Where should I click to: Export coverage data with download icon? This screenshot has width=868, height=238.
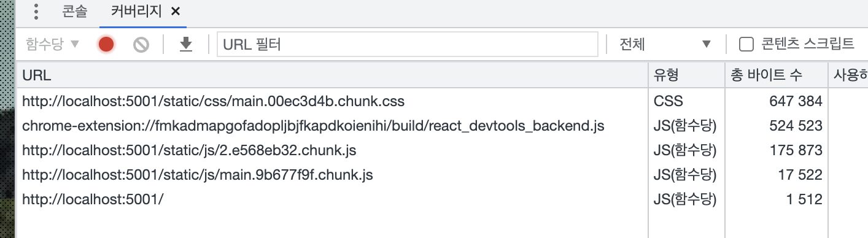[186, 44]
